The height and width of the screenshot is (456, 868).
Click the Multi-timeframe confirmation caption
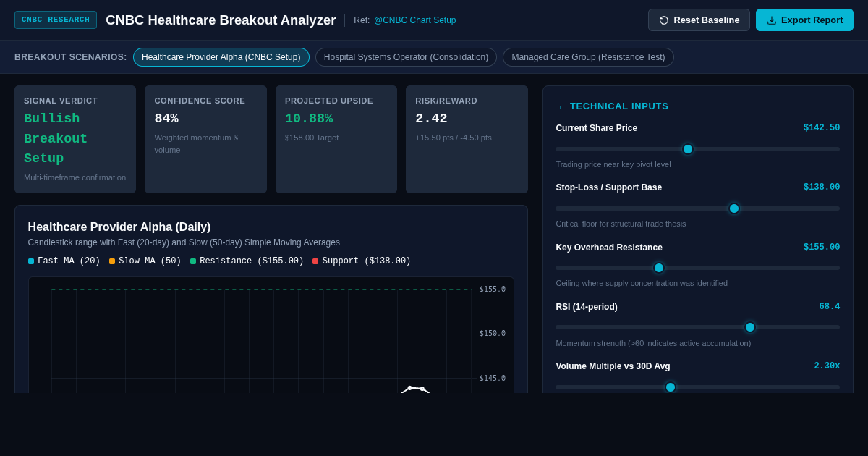(75, 177)
